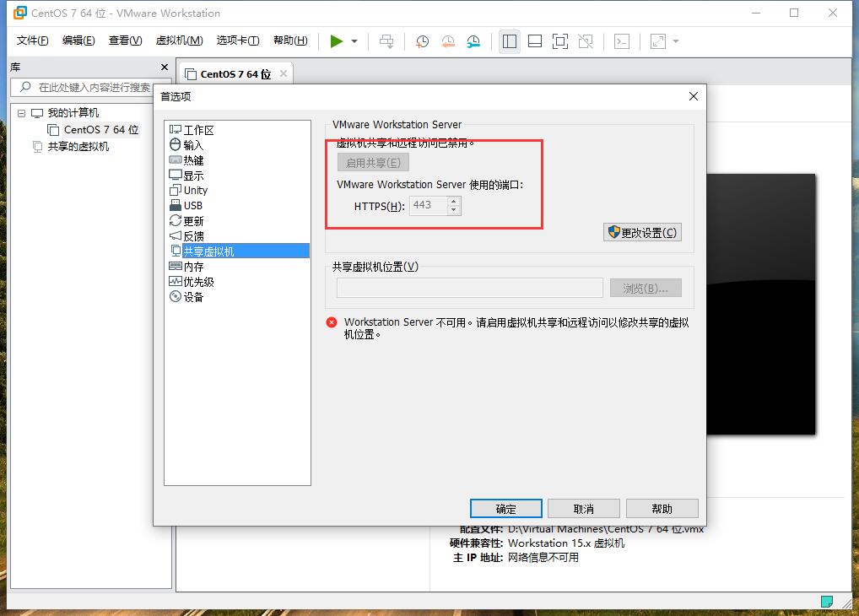Close the 首选项 dialog

[694, 96]
